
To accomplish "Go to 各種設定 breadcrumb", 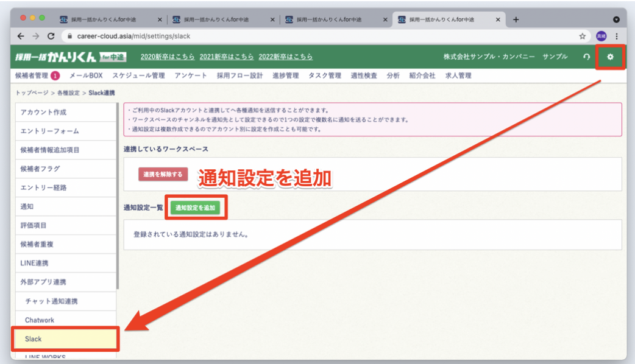I will pyautogui.click(x=68, y=93).
